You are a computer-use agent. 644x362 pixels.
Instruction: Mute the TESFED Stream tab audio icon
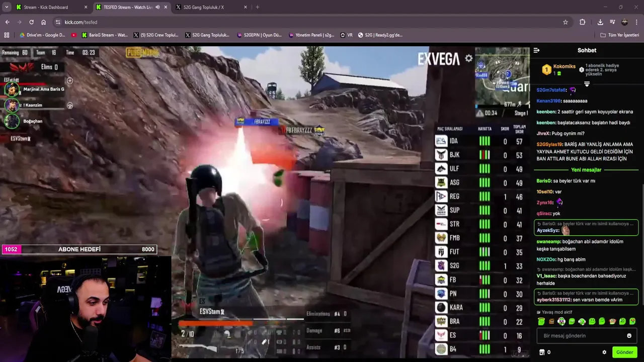coord(157,7)
